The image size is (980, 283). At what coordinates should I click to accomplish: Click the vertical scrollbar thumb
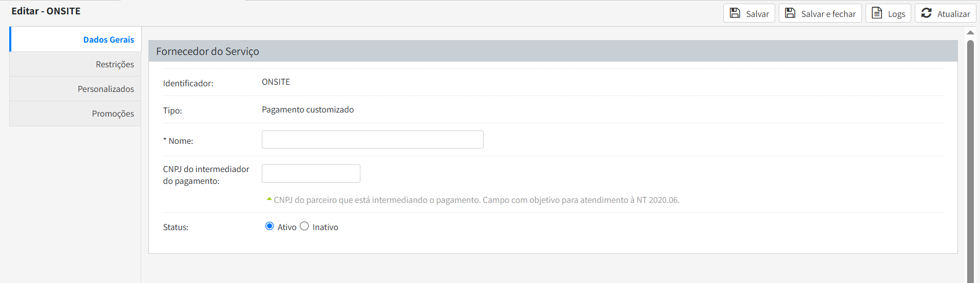[970, 154]
